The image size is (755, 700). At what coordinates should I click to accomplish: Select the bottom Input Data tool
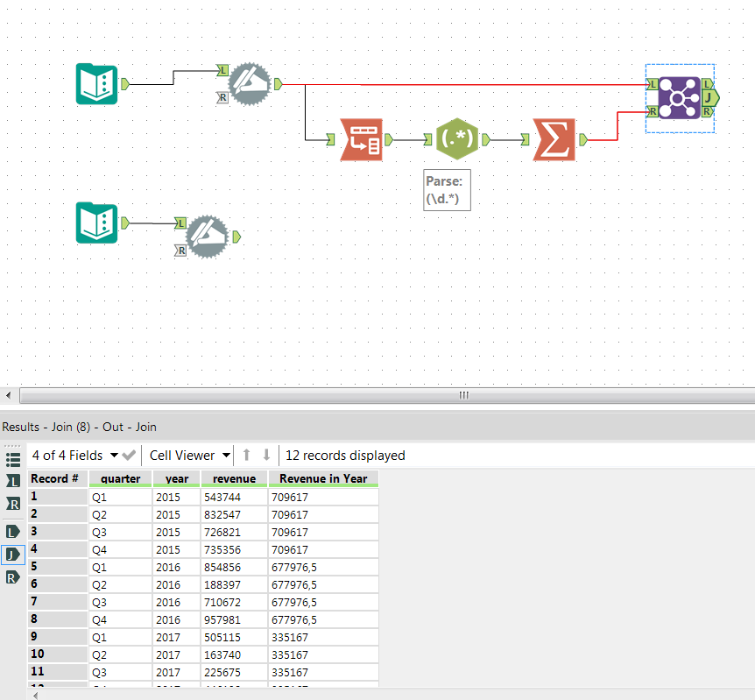click(96, 223)
